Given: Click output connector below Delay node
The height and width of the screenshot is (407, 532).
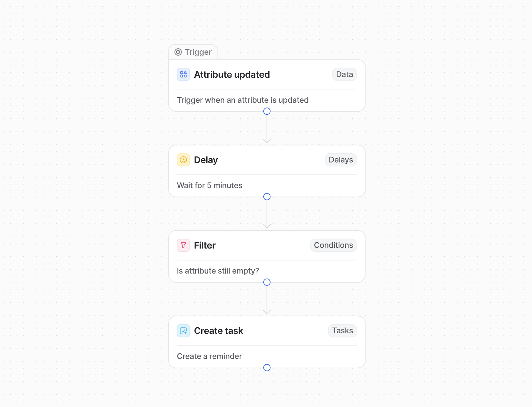Looking at the screenshot, I should 267,197.
